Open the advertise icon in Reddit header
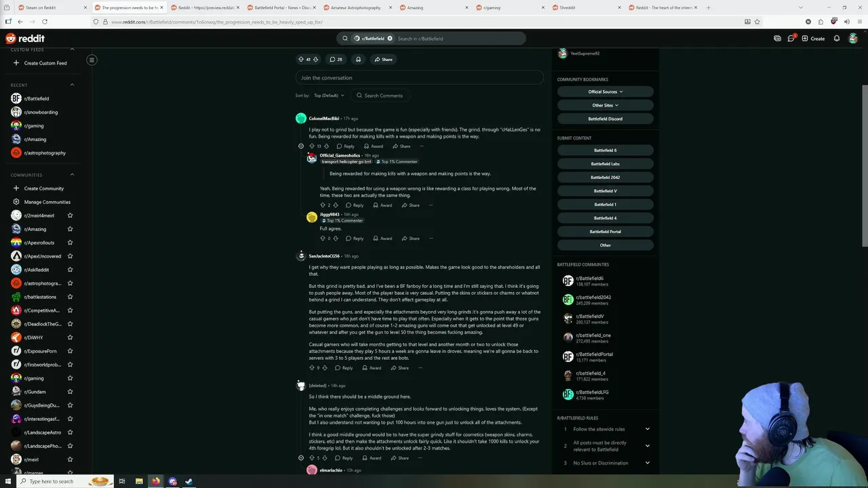This screenshot has width=868, height=488. click(x=777, y=39)
